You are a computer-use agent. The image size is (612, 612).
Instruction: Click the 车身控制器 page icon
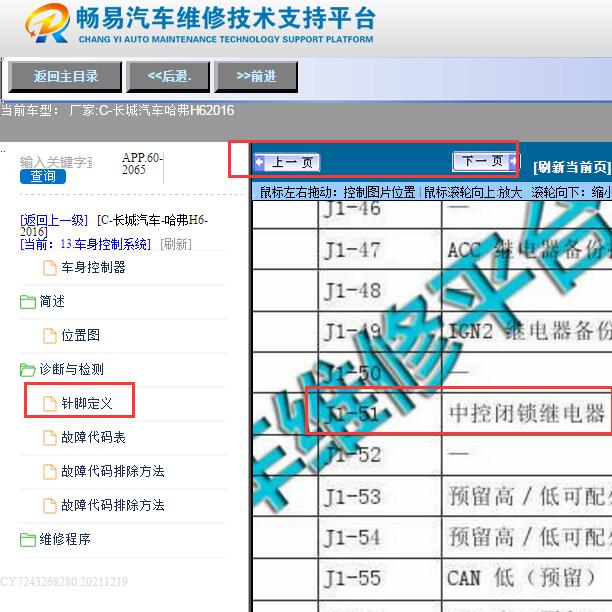click(x=50, y=268)
